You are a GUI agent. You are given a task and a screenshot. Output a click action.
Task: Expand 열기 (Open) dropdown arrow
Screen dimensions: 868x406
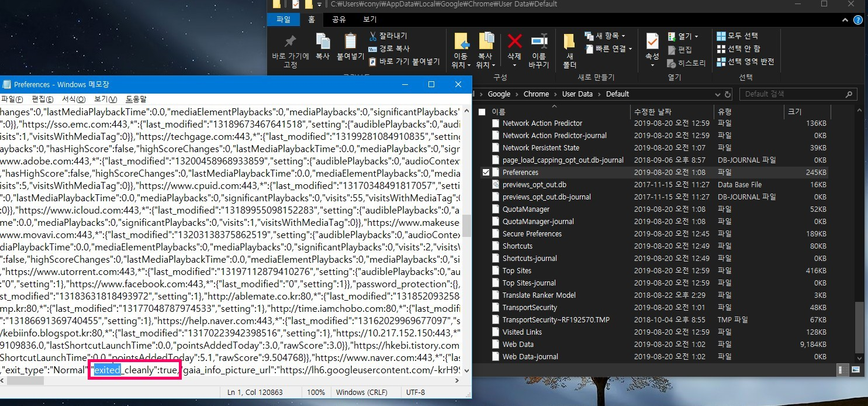click(696, 36)
